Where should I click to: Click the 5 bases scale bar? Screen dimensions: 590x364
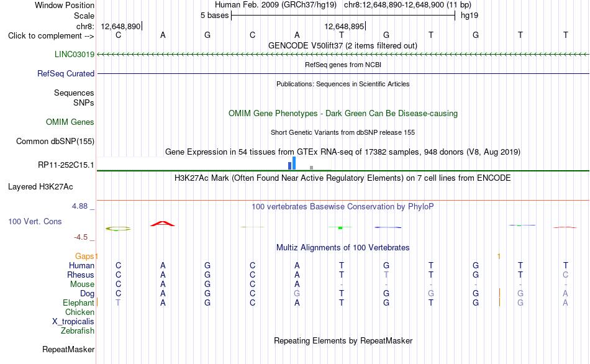click(x=343, y=16)
